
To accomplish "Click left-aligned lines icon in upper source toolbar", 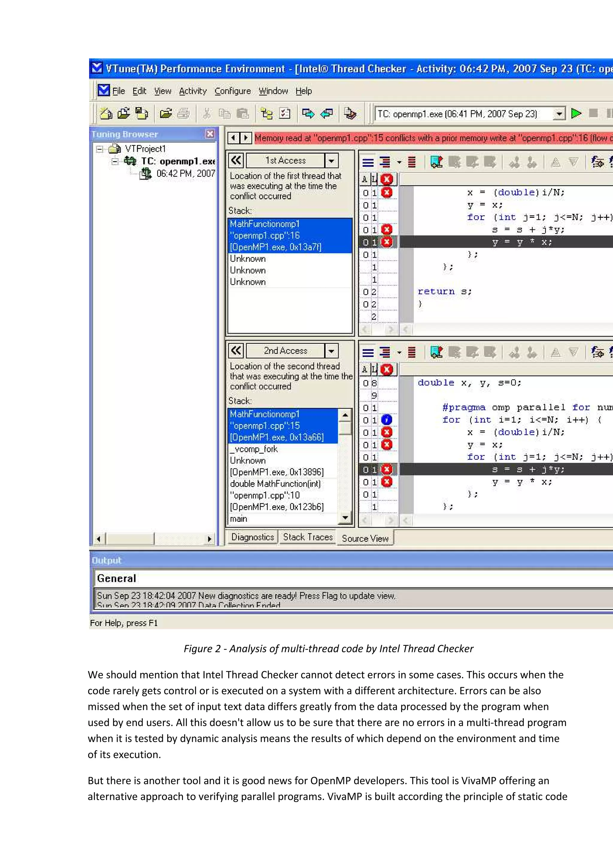I will pyautogui.click(x=368, y=163).
